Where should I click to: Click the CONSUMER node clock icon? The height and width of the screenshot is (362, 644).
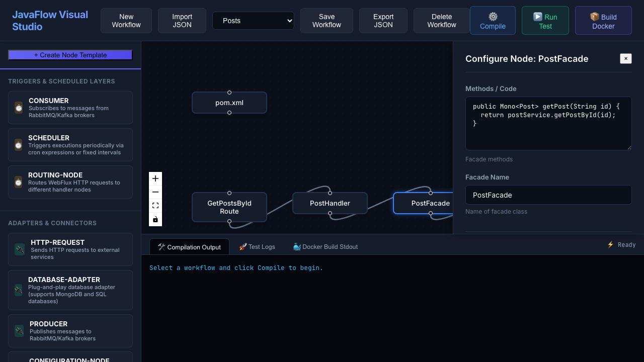[19, 108]
